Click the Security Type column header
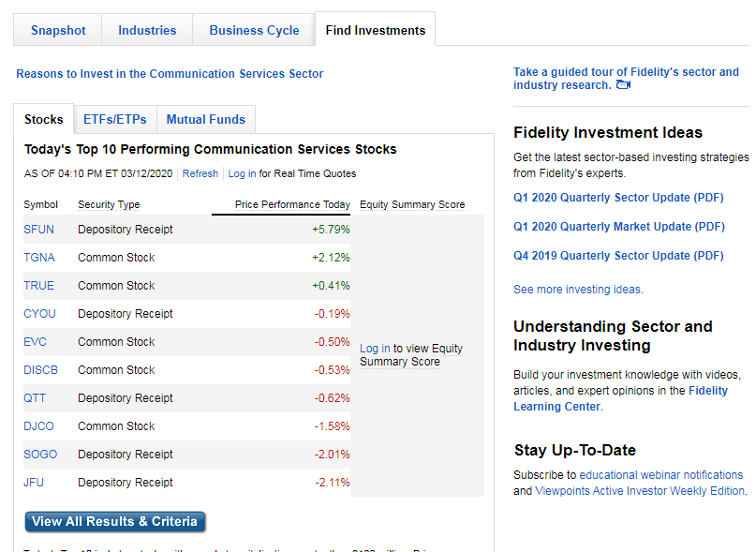This screenshot has width=756, height=552. [109, 204]
